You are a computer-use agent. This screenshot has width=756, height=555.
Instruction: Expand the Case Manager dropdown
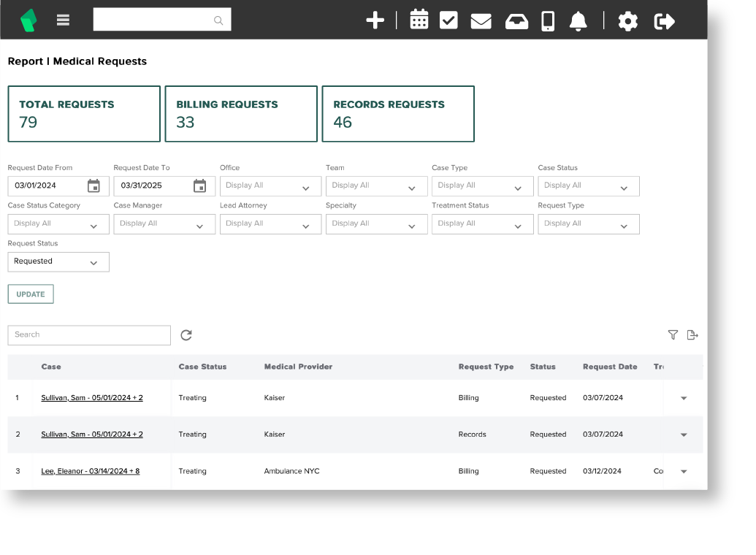click(164, 224)
